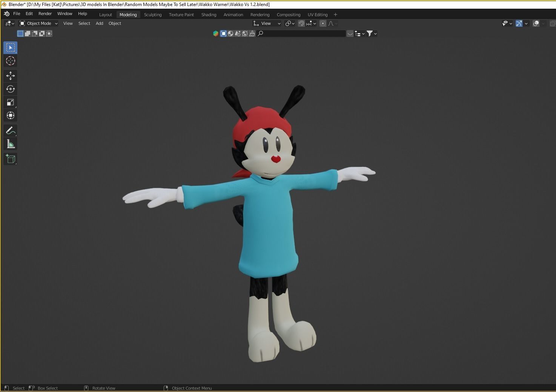Select the Transform tool
556x392 pixels.
(11, 115)
